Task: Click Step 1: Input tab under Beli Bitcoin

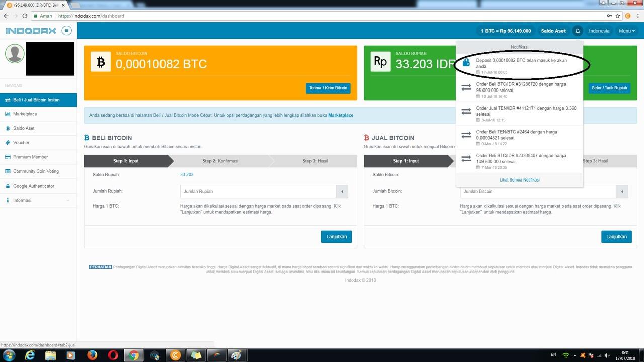Action: coord(126,161)
